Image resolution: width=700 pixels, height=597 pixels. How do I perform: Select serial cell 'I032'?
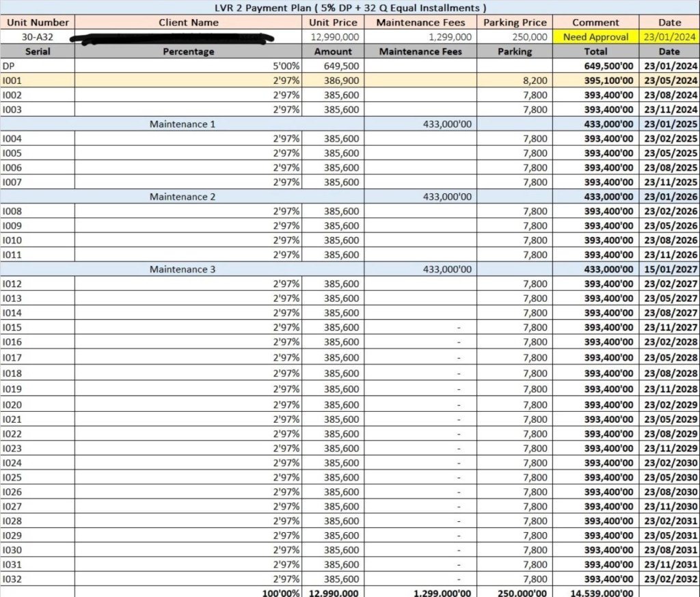pyautogui.click(x=38, y=579)
